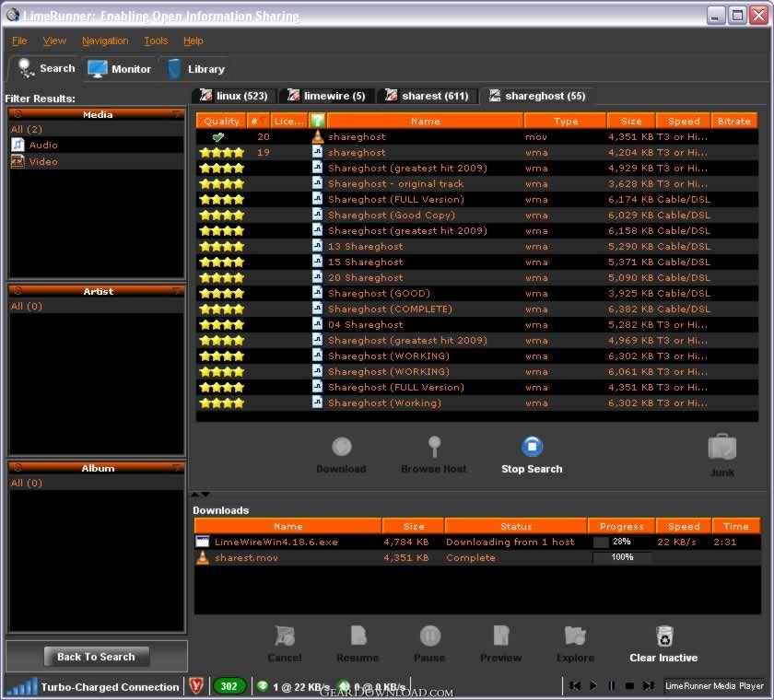
Task: Click the green question mark column header
Action: (317, 121)
